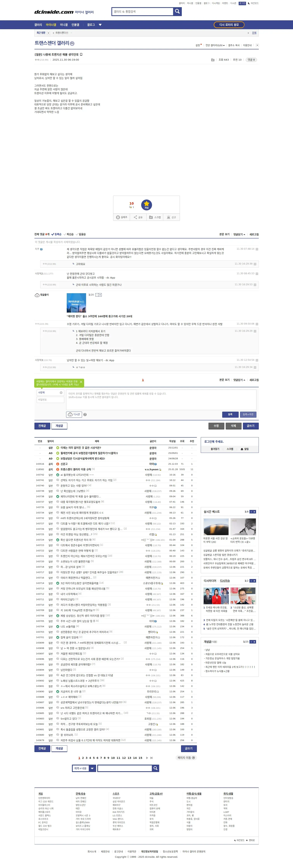Click the 개념 star recommend button
Viewport: 293px width, 868px height.
coord(147,205)
